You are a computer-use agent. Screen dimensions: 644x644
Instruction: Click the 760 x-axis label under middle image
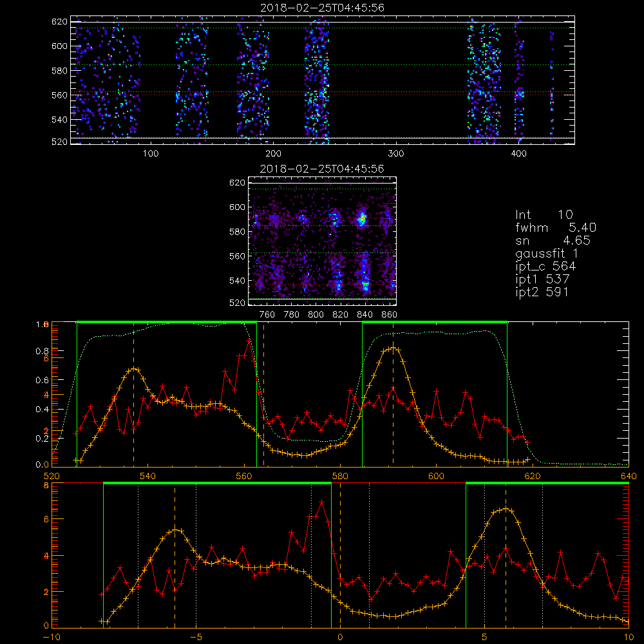267,315
